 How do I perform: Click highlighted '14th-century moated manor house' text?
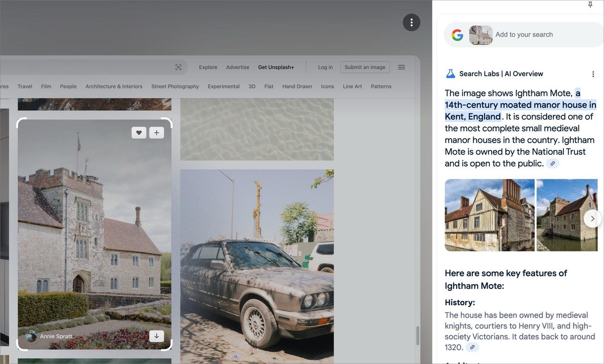pyautogui.click(x=520, y=105)
